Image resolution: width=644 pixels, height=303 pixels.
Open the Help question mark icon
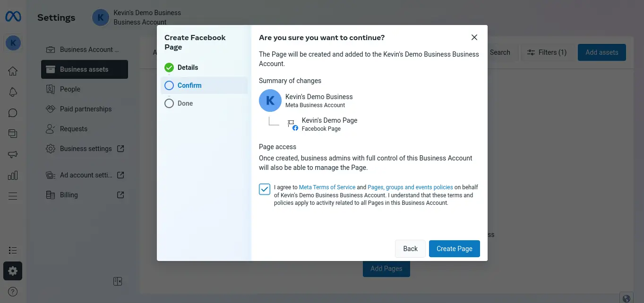click(13, 292)
